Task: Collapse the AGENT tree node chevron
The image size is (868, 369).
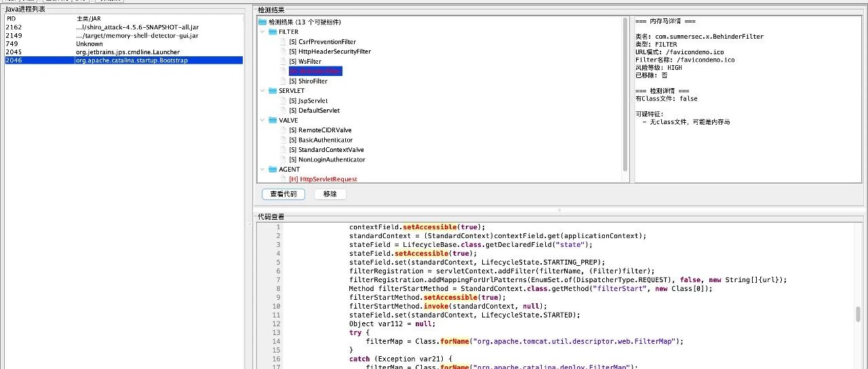Action: coord(263,170)
